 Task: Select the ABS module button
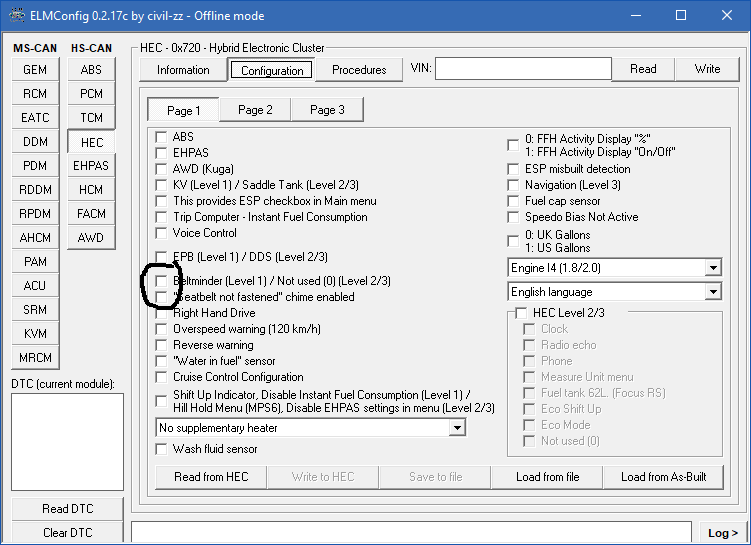[x=91, y=69]
